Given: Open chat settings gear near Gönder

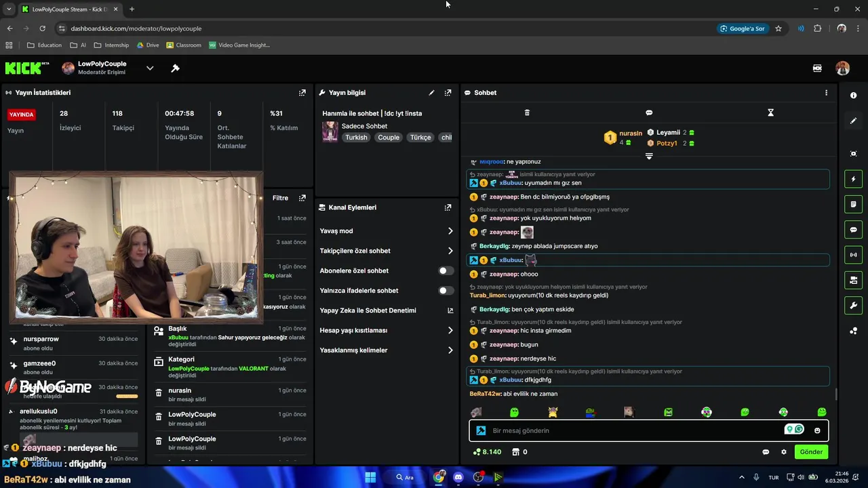Looking at the screenshot, I should point(784,452).
